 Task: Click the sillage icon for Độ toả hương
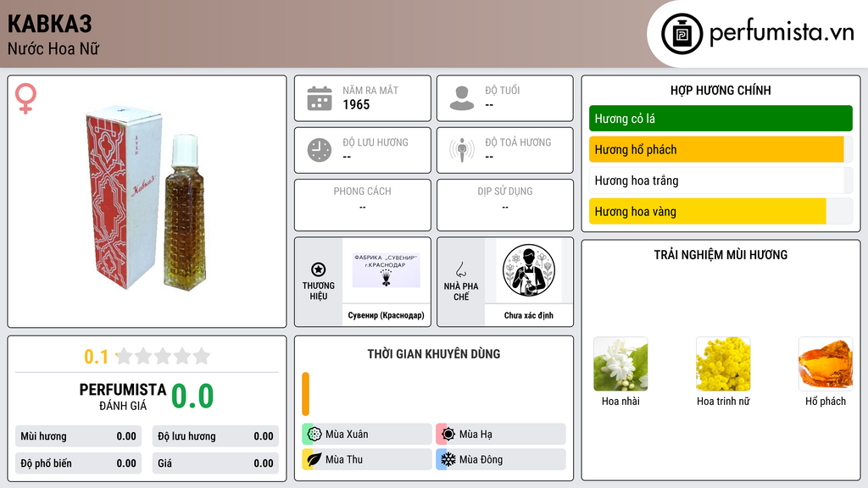tap(462, 150)
